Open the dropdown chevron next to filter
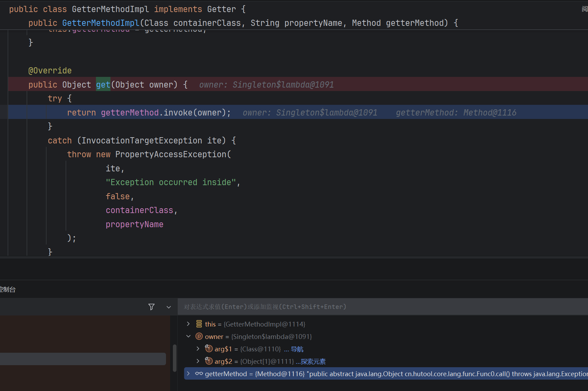 click(x=169, y=307)
